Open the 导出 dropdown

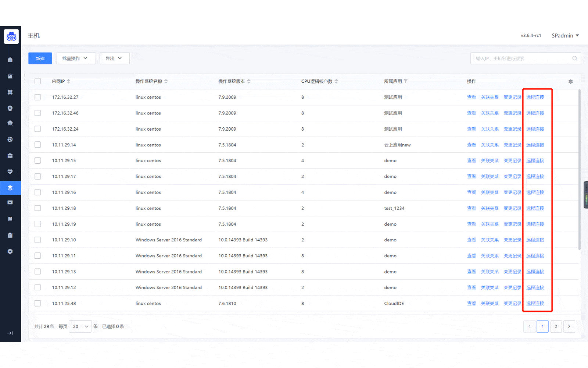[115, 59]
